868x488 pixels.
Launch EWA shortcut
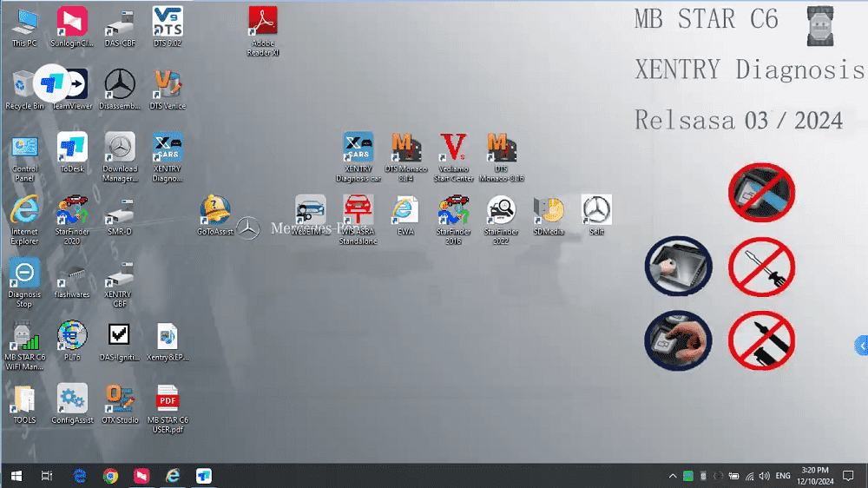pyautogui.click(x=405, y=216)
